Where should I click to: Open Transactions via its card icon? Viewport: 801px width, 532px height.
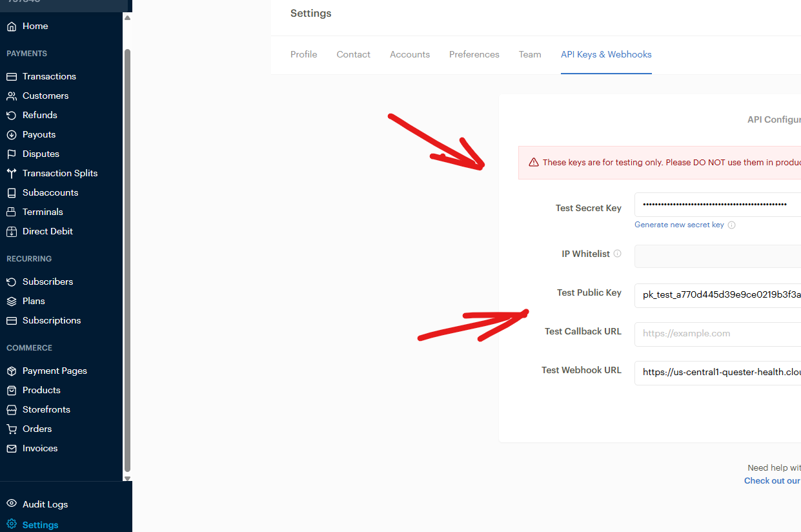pyautogui.click(x=12, y=77)
